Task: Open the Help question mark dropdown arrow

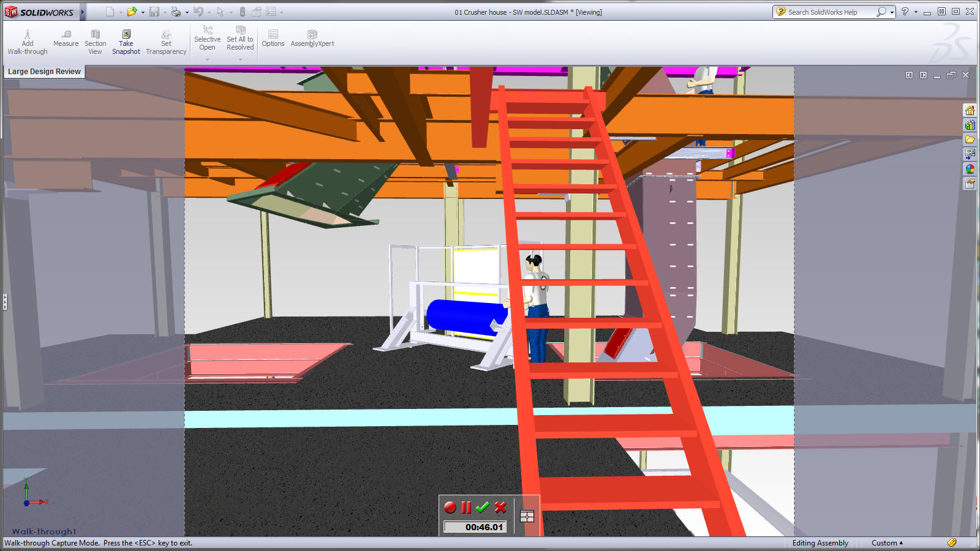Action: [916, 12]
